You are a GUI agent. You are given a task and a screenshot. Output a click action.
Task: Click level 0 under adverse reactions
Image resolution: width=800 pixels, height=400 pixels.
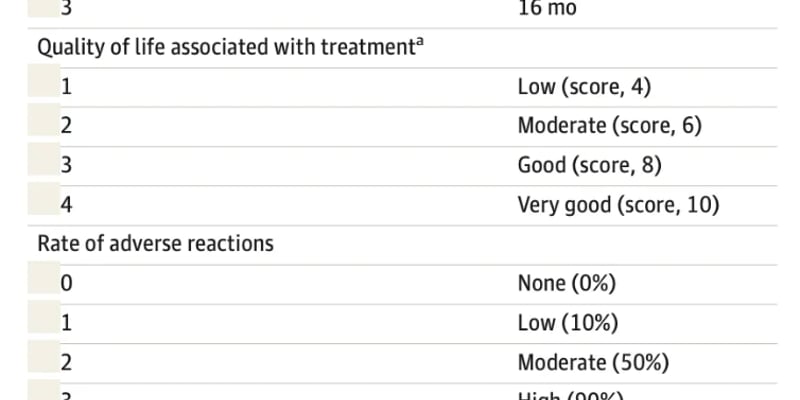66,283
